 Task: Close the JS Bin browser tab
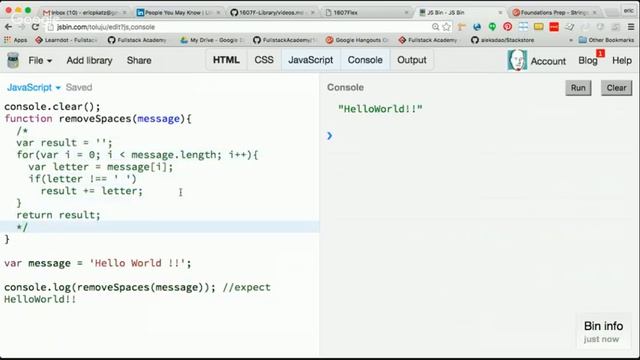point(500,13)
